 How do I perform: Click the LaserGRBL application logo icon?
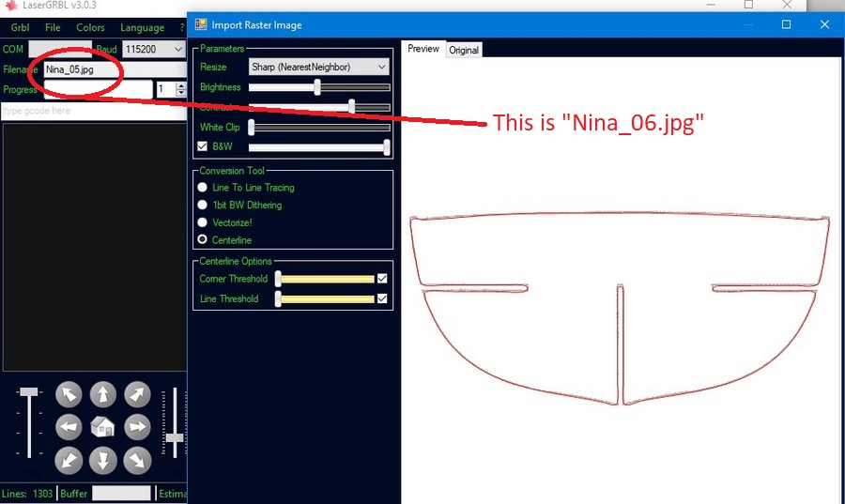(x=10, y=5)
